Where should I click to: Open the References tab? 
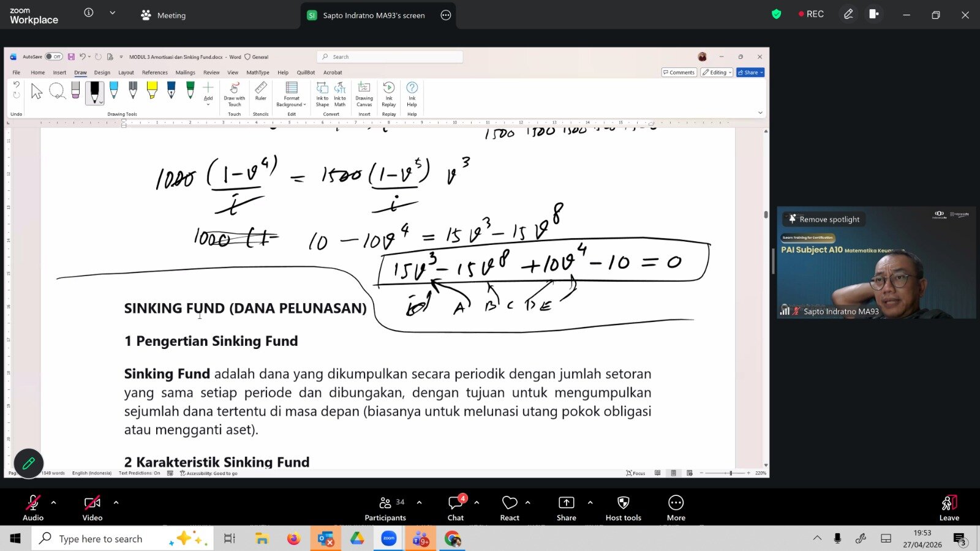click(155, 72)
